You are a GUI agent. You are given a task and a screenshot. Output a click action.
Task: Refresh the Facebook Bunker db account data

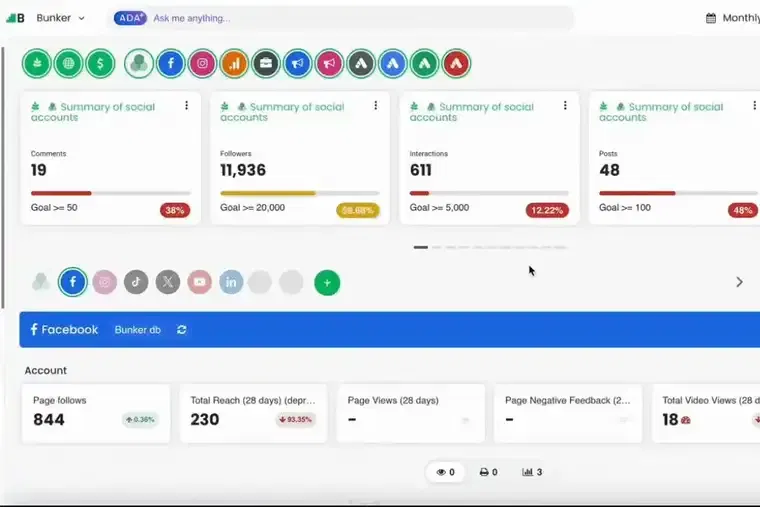[182, 330]
